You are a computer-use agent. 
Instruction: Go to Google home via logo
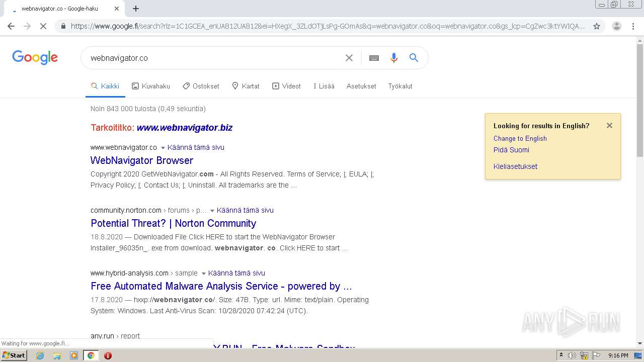pos(35,57)
